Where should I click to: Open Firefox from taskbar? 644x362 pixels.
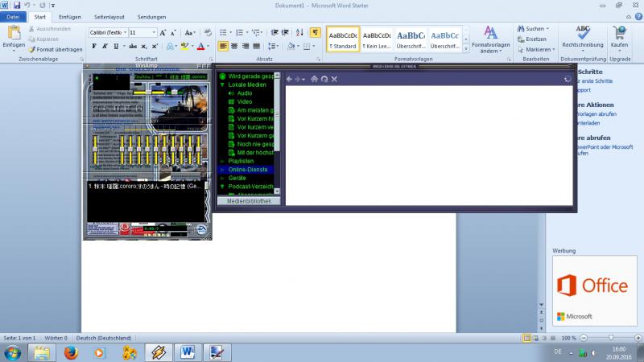71,352
